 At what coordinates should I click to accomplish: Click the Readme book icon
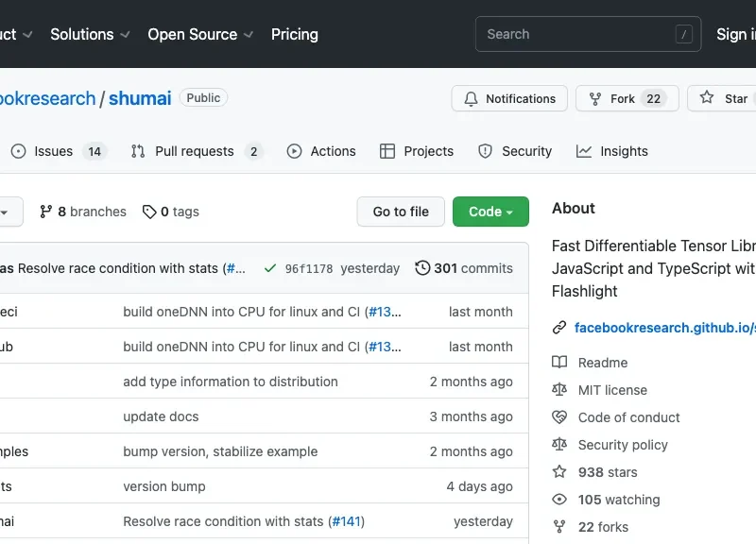[x=559, y=363]
